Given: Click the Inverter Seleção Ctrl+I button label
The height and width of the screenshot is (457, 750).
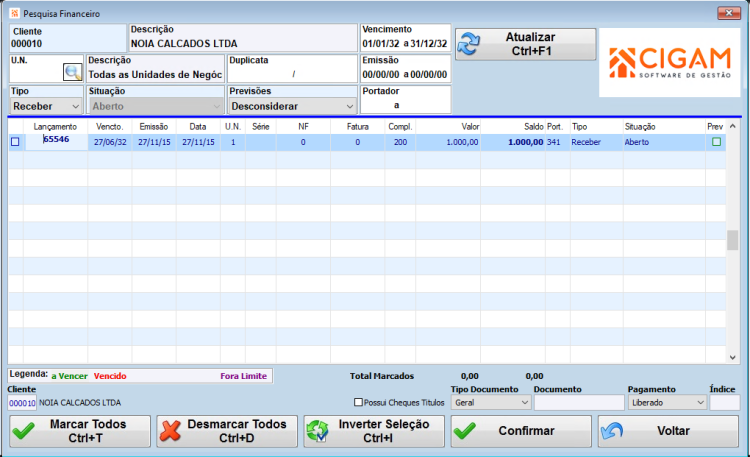Looking at the screenshot, I should [x=384, y=431].
